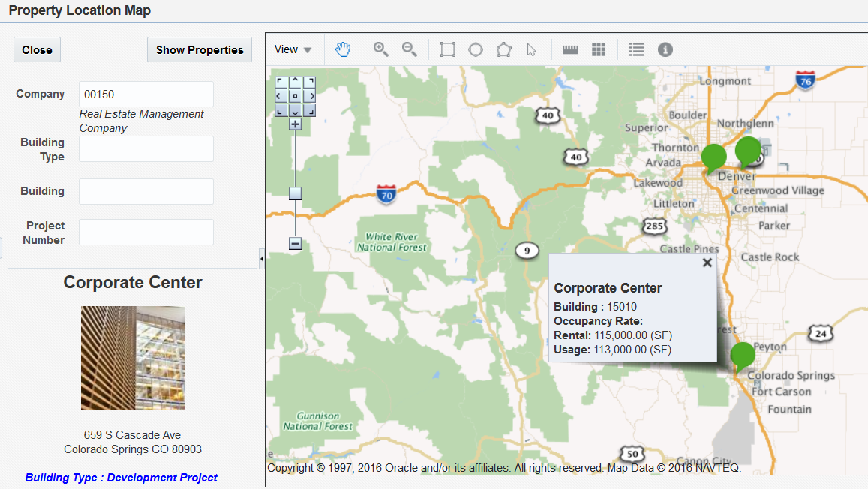The height and width of the screenshot is (489, 868).
Task: Collapse the left panel splitter arrow
Action: [x=262, y=258]
